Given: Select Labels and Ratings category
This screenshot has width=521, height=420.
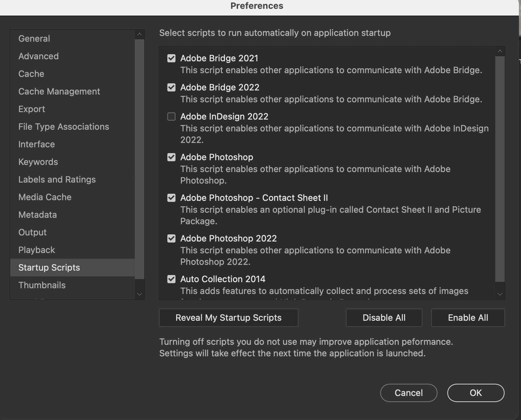Looking at the screenshot, I should pos(72,180).
